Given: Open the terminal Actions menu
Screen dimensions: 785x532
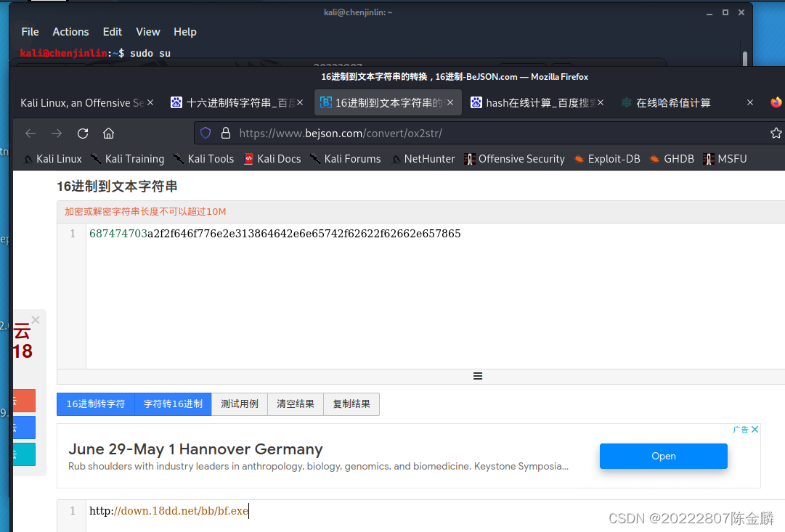Looking at the screenshot, I should [x=70, y=31].
